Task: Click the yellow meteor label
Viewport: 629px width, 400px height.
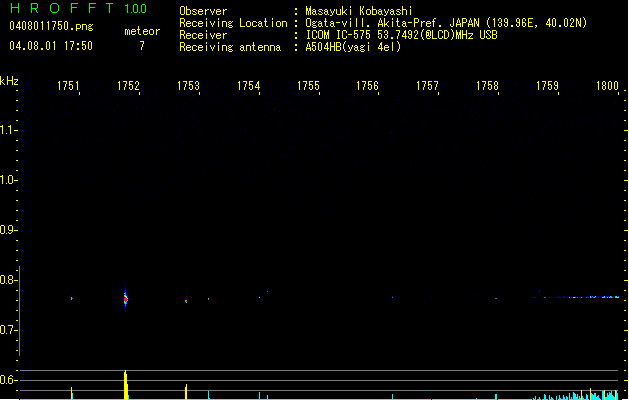Action: tap(142, 31)
